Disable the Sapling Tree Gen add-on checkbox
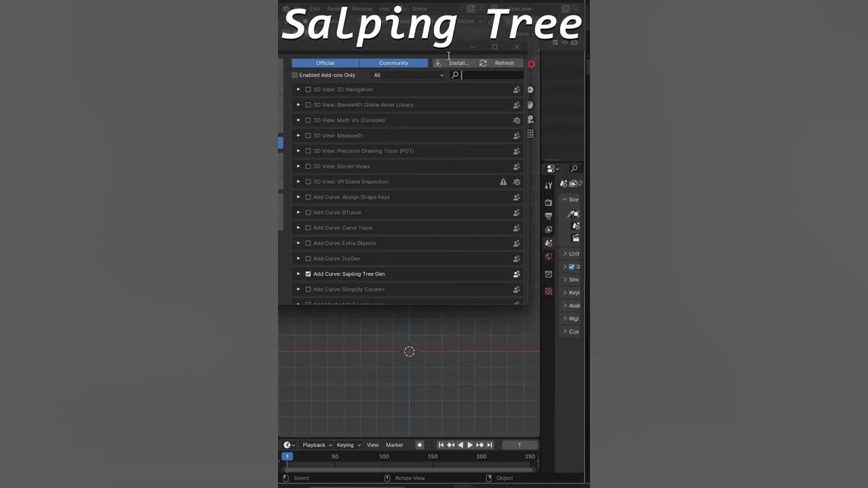The height and width of the screenshot is (488, 868). point(308,274)
